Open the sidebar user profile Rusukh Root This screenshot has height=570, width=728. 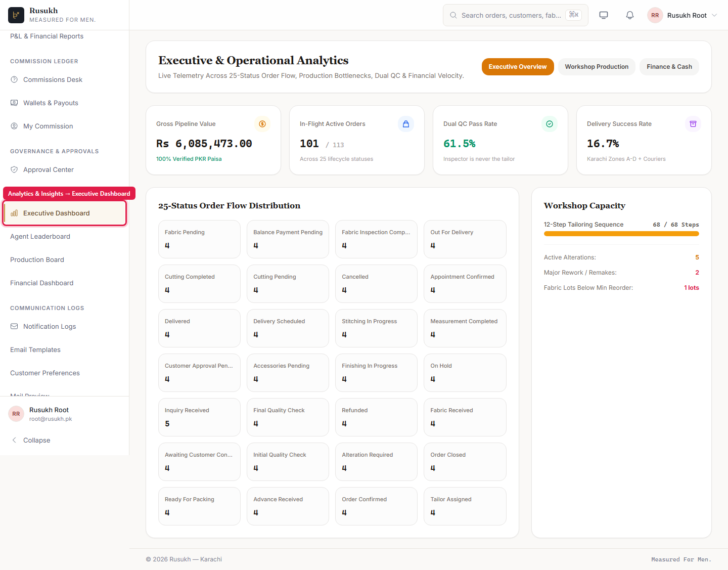[x=65, y=414]
